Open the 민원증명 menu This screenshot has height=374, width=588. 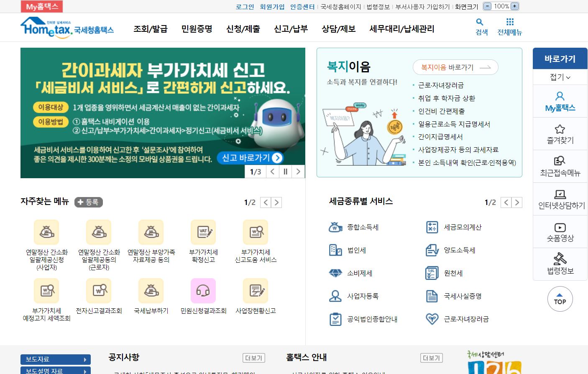197,29
